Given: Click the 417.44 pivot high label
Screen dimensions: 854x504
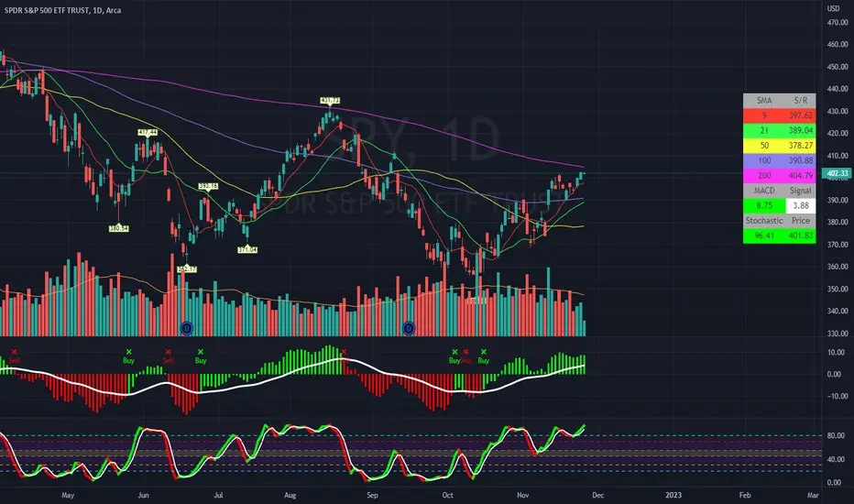Looking at the screenshot, I should (x=148, y=132).
